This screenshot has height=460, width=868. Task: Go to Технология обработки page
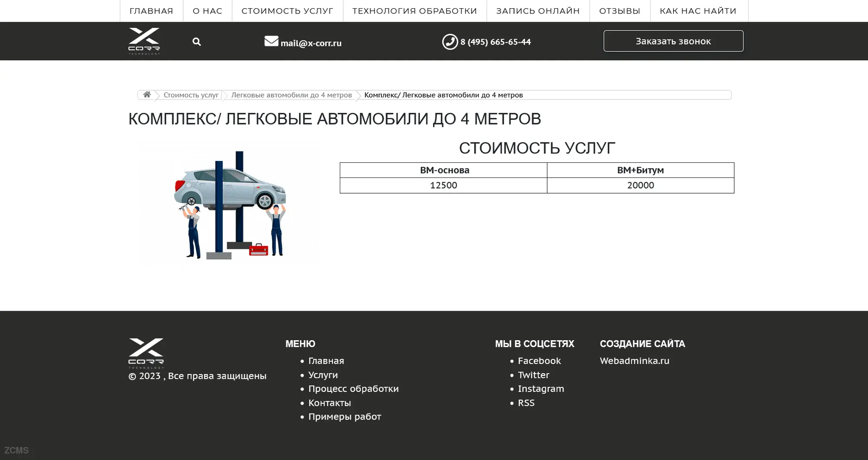pos(414,11)
